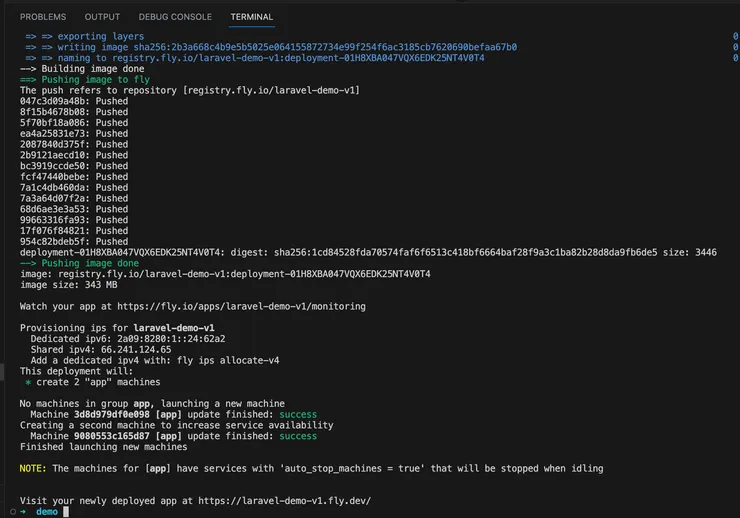Click layer 5f70bf18a086 Pushed line
Screen dimensions: 740x518
click(74, 123)
